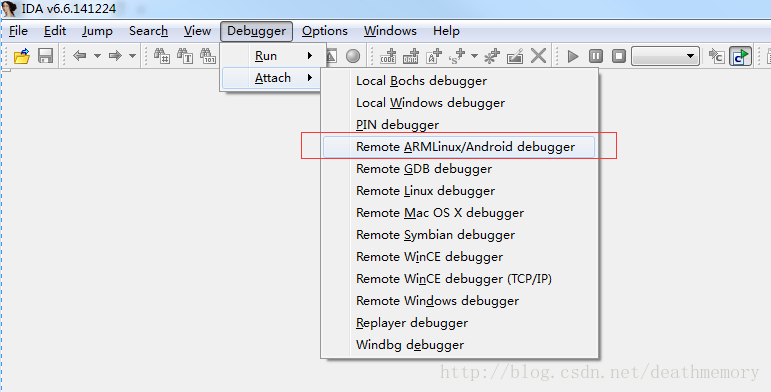Choose Remote Linux debugger

pyautogui.click(x=459, y=191)
